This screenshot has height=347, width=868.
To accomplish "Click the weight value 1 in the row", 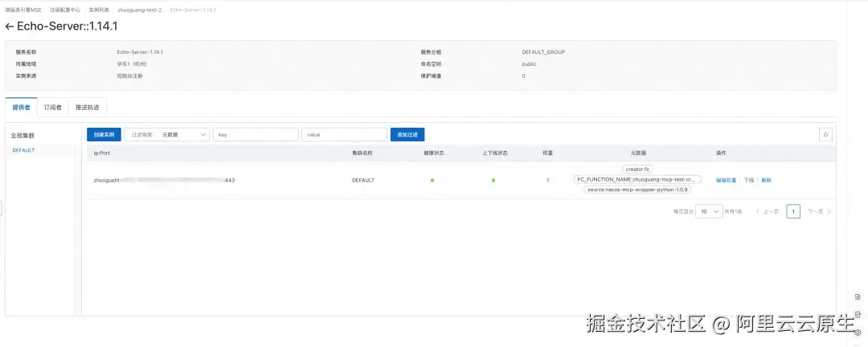I will [547, 181].
